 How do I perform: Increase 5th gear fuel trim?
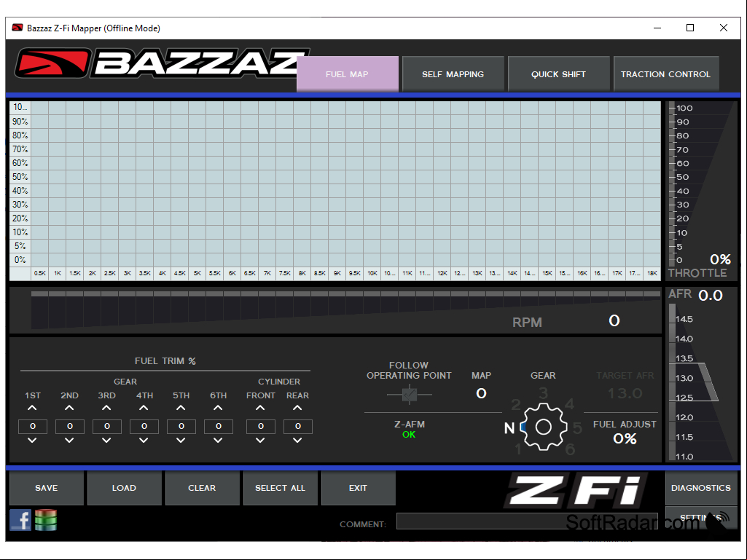(181, 408)
